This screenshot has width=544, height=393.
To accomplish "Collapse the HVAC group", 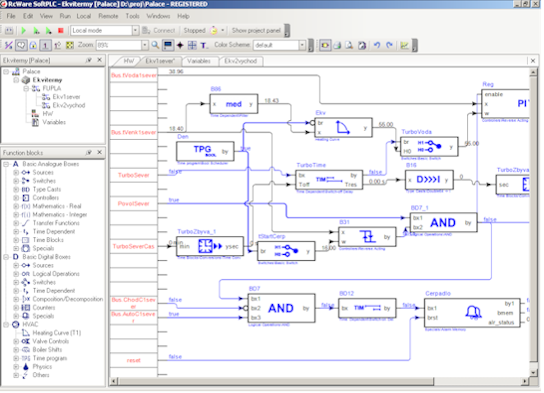I will tap(6, 325).
